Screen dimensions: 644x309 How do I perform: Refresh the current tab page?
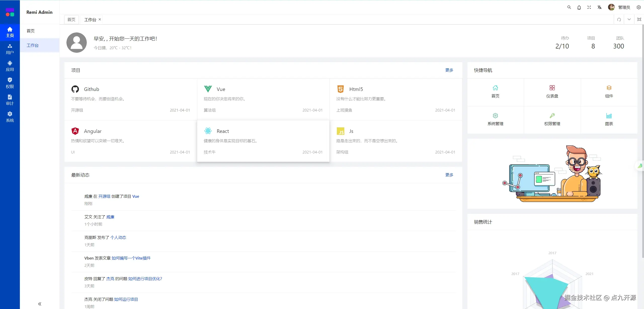click(x=619, y=20)
